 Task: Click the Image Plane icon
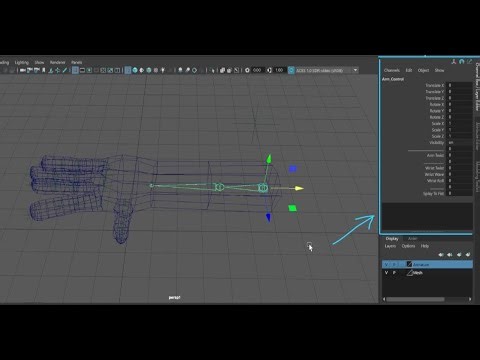coord(51,70)
